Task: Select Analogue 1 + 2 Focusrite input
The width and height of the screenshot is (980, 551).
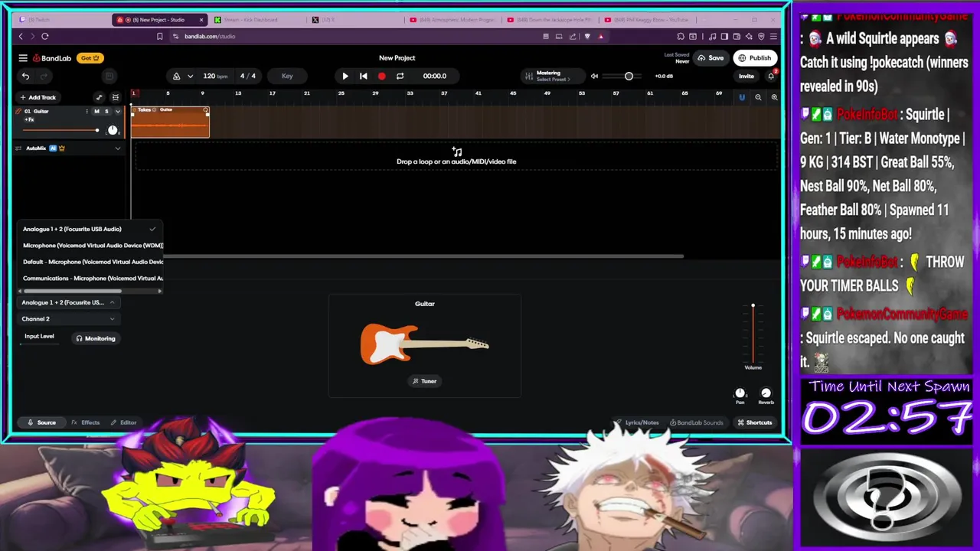Action: coord(90,229)
